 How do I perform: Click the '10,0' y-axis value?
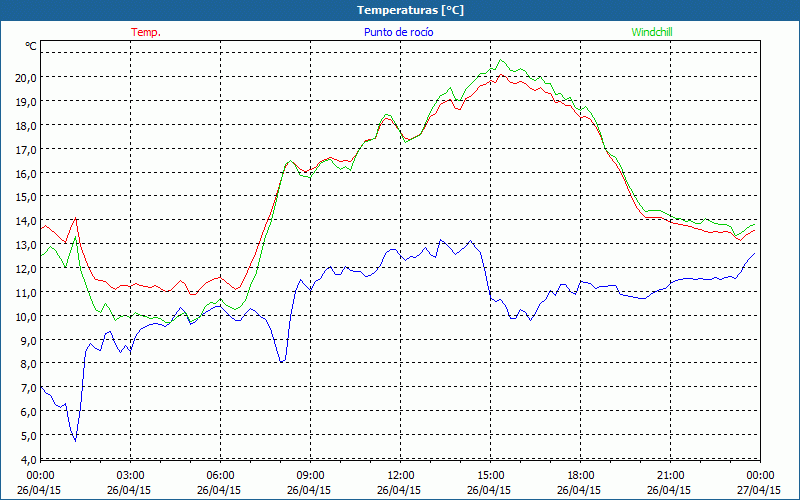coord(26,316)
